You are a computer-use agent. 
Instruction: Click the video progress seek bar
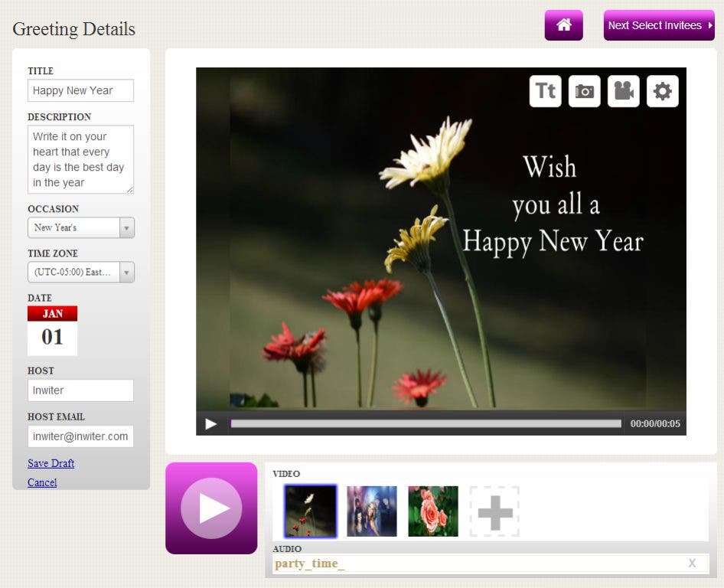[x=426, y=423]
